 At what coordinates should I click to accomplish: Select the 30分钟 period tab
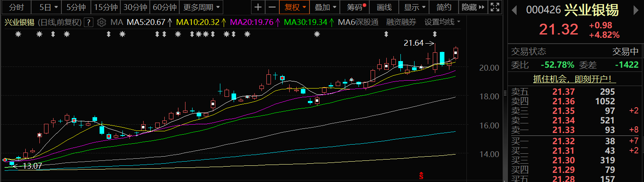(x=135, y=7)
